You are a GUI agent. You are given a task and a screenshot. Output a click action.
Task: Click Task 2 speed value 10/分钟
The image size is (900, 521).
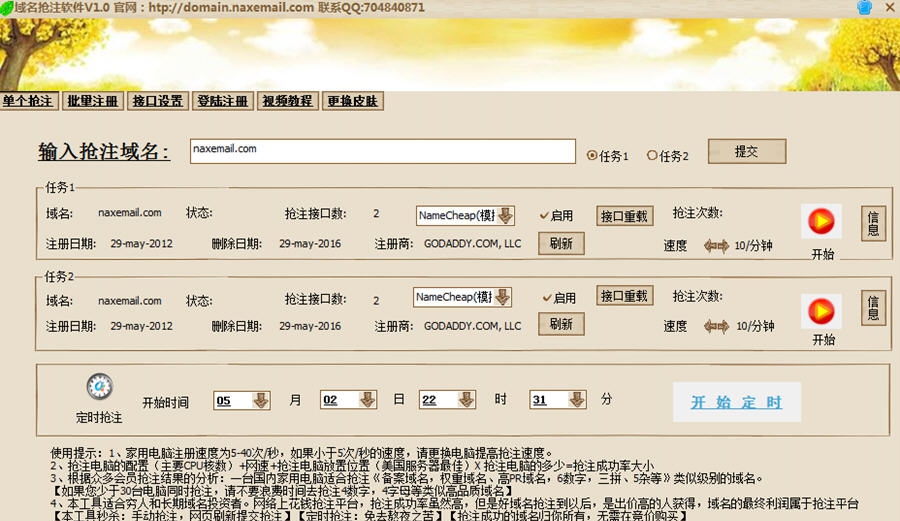pos(755,326)
